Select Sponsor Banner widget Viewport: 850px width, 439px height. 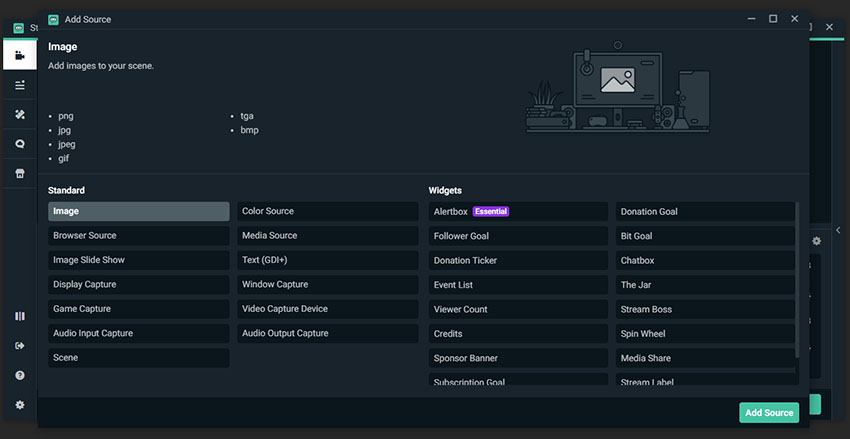tap(518, 358)
